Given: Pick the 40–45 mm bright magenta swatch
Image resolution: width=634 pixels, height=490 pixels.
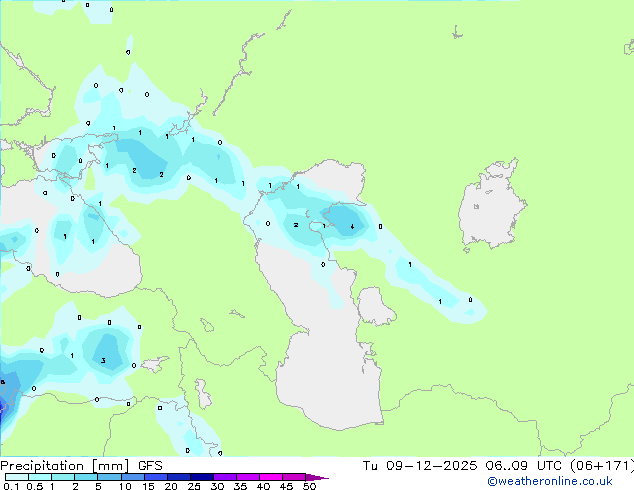Looking at the screenshot, I should click(x=271, y=477).
